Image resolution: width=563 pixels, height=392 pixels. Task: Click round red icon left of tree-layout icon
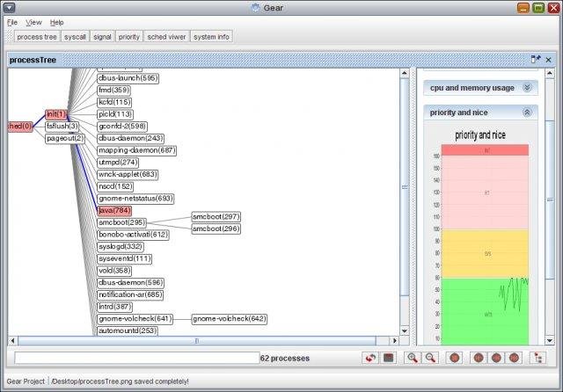click(x=514, y=358)
